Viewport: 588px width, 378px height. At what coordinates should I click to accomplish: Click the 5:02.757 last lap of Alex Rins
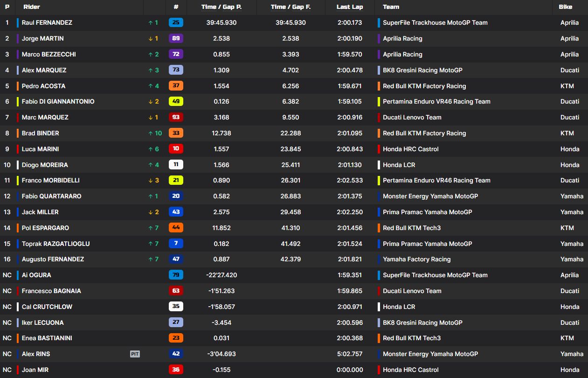tap(350, 354)
